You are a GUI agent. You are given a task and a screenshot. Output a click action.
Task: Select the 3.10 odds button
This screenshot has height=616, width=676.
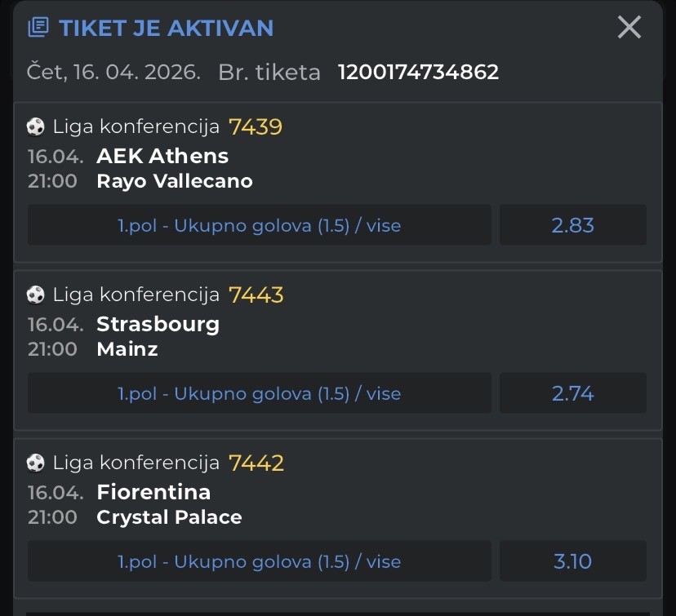point(572,561)
